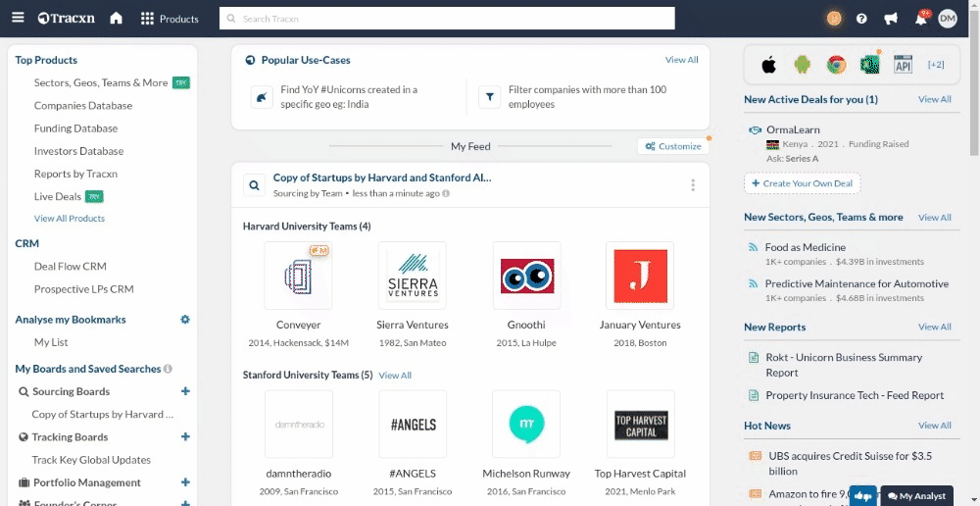Click the page vertical scrollbar
The width and height of the screenshot is (980, 506).
point(972,98)
